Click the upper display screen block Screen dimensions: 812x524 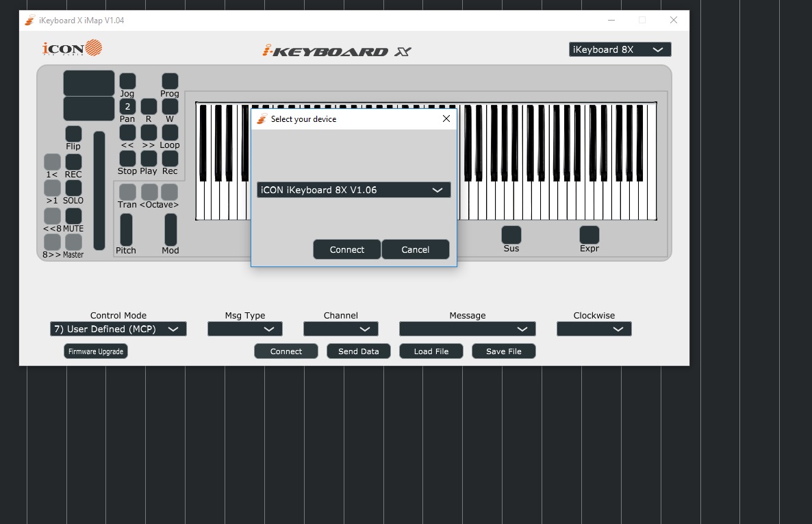(89, 83)
